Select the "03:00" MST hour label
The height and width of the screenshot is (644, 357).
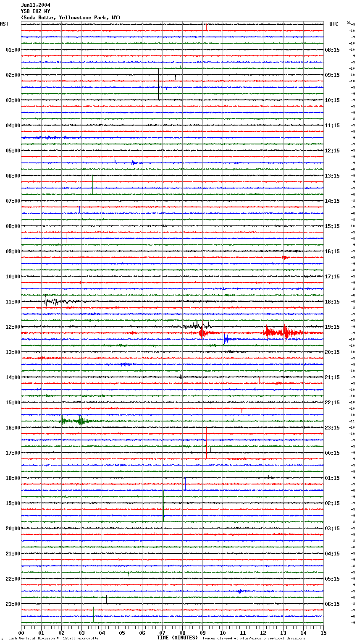pyautogui.click(x=13, y=100)
